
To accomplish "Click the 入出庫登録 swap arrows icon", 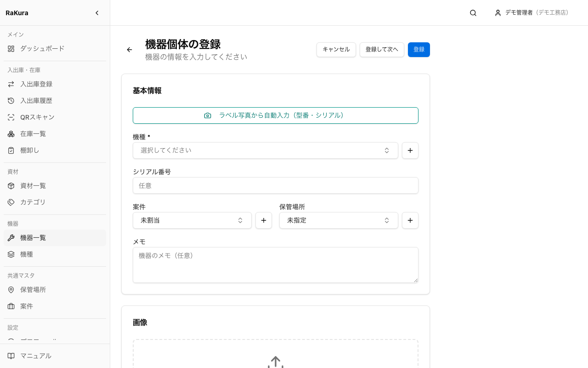I will click(11, 84).
